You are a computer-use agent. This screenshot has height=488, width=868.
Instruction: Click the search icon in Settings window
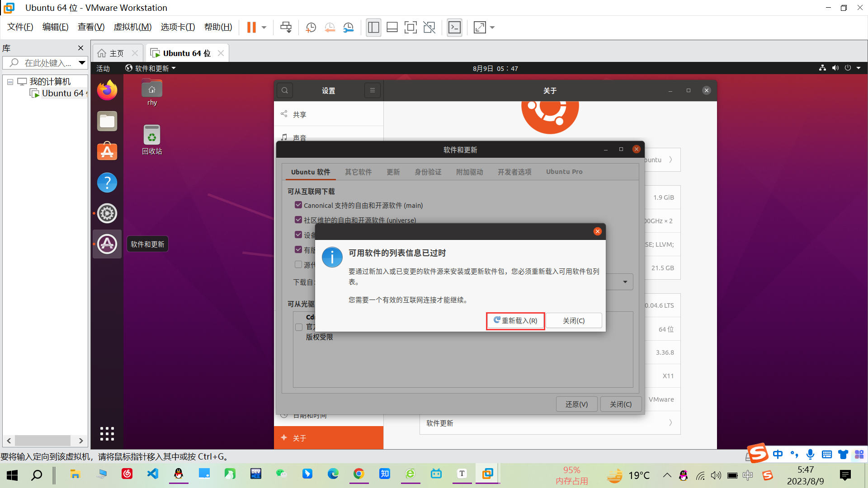[285, 90]
